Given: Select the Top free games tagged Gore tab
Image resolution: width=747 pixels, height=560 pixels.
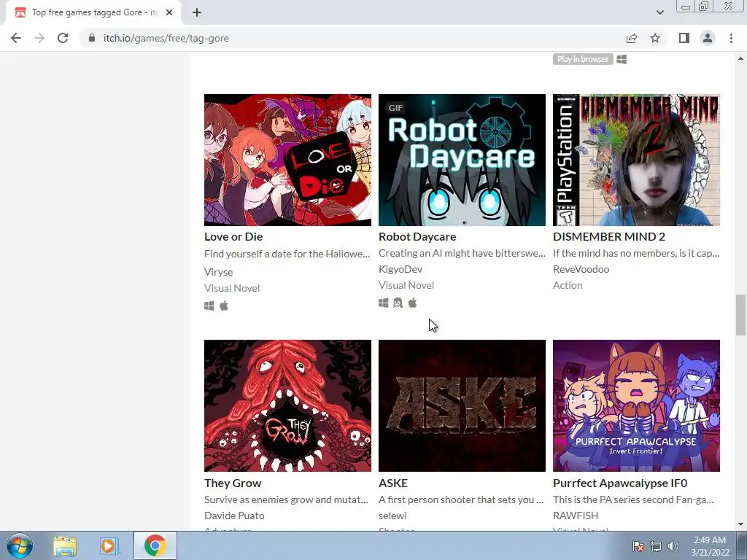Looking at the screenshot, I should click(93, 13).
